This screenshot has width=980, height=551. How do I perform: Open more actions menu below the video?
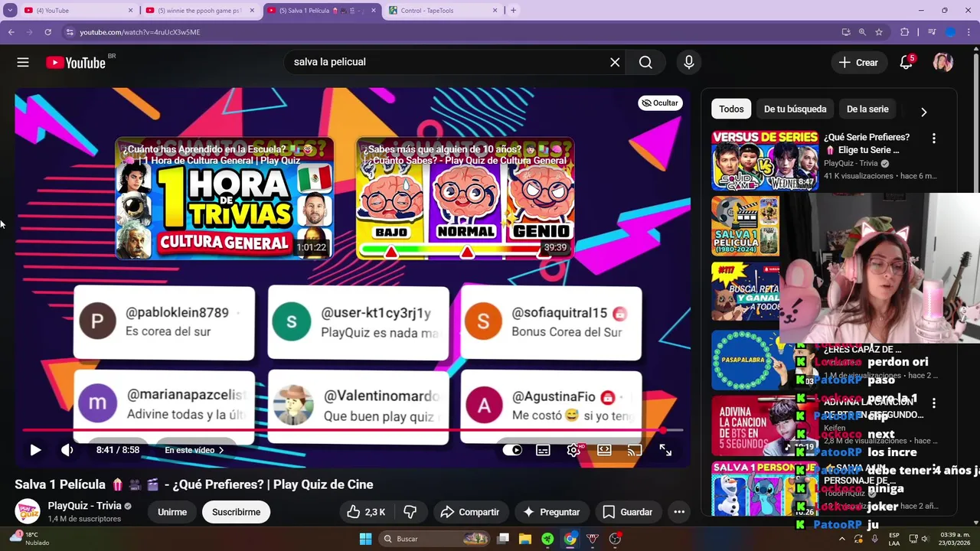(x=679, y=512)
